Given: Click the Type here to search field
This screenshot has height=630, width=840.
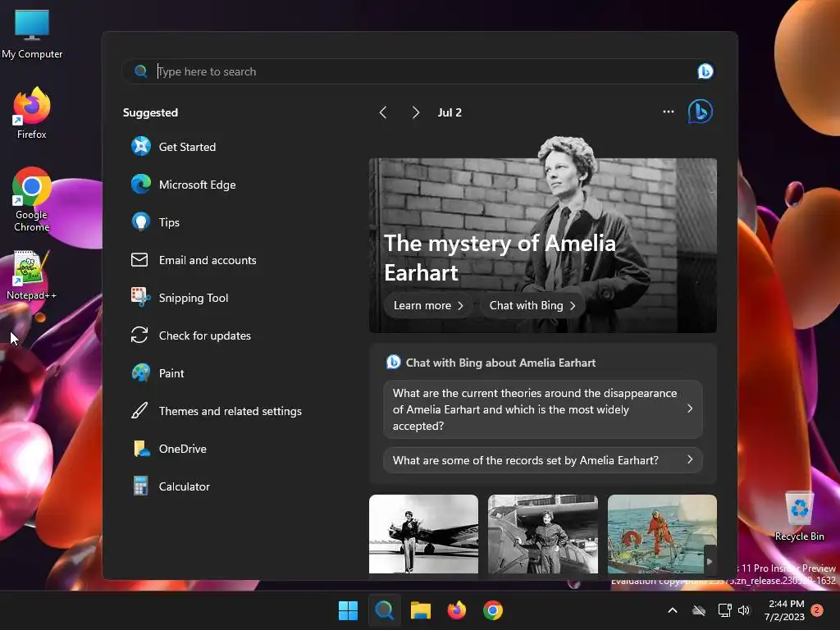Looking at the screenshot, I should pyautogui.click(x=418, y=71).
